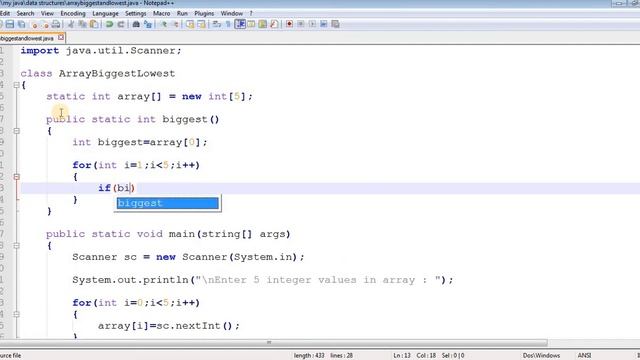The width and height of the screenshot is (640, 360).
Task: Start macro recording with red dot icon
Action: point(289,24)
